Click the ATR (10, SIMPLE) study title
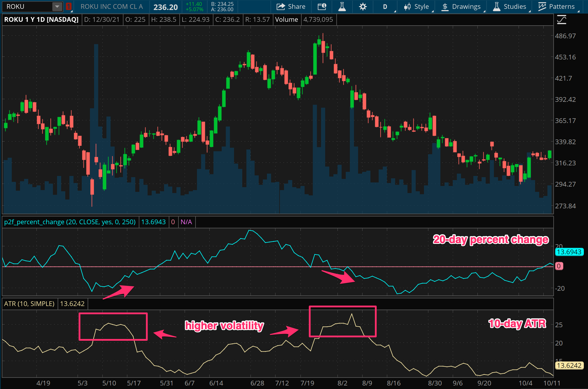Screen dimensions: 588x389 [29, 304]
